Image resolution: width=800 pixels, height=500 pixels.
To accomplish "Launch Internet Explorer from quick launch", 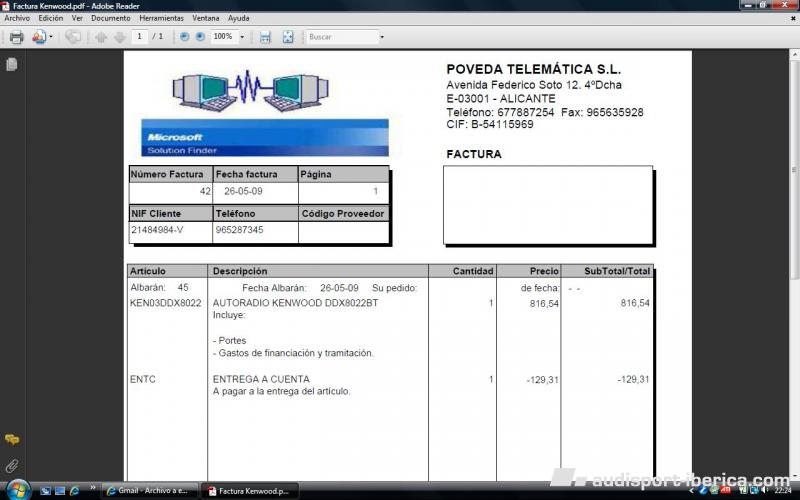I will (74, 491).
